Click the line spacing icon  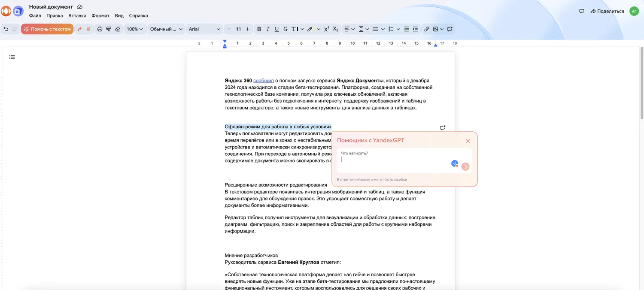tap(361, 29)
